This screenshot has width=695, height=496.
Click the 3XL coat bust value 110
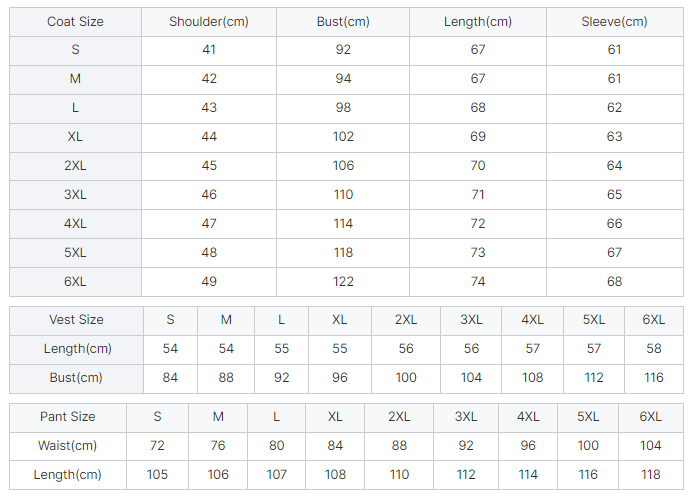coord(343,195)
